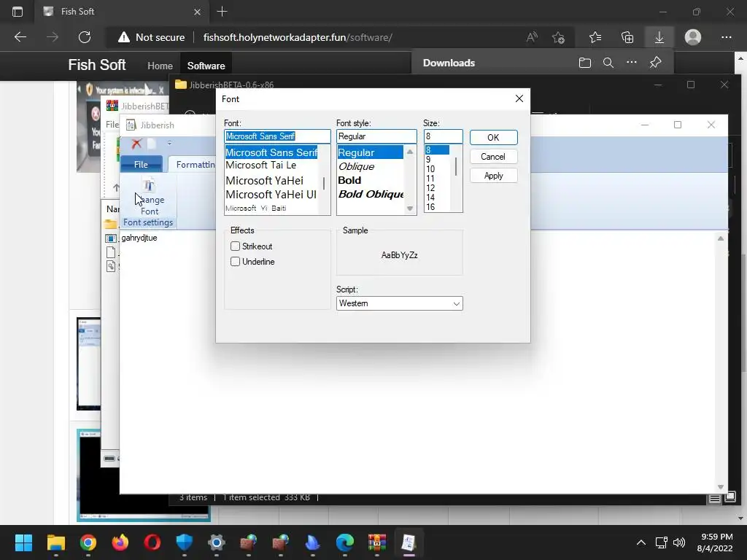Open the Software link on Fish Soft
This screenshot has height=560, width=747.
pyautogui.click(x=206, y=66)
